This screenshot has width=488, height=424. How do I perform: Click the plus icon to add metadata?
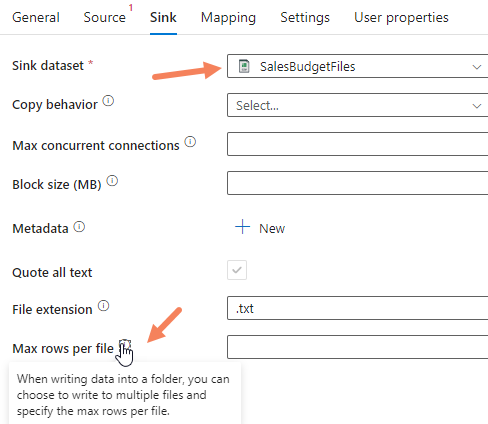tap(242, 227)
